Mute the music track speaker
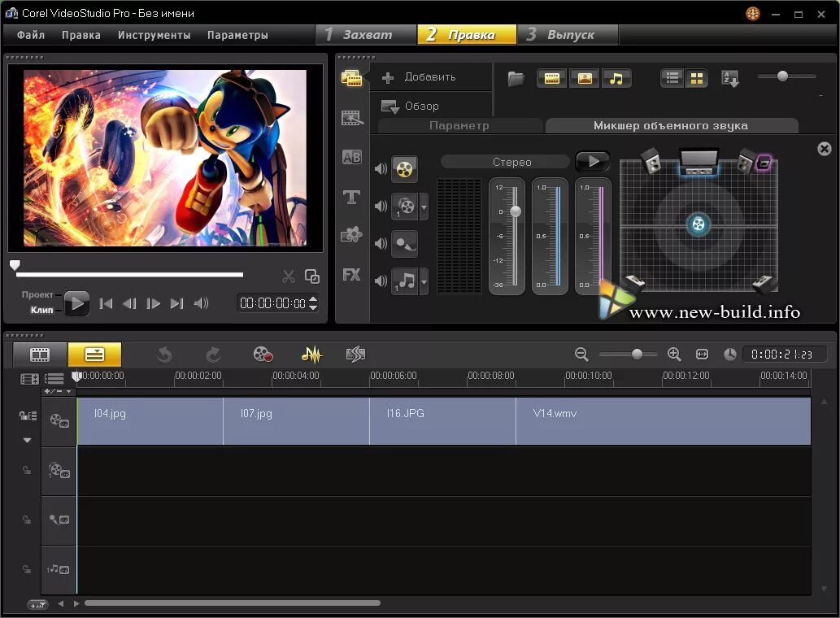 tap(381, 281)
